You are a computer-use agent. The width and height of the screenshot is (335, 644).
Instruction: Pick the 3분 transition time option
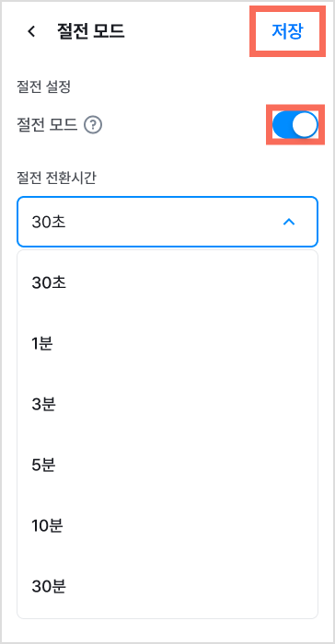pos(167,405)
